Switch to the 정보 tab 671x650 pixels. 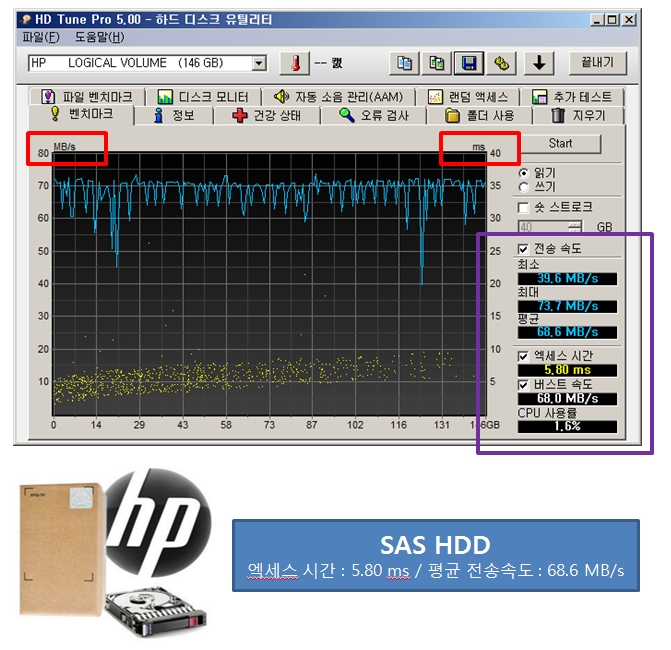point(174,116)
